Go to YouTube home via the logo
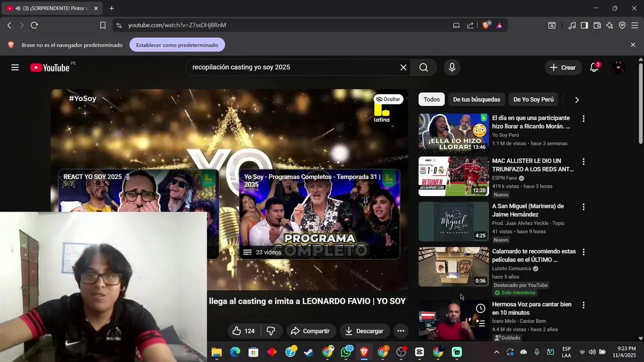 50,67
